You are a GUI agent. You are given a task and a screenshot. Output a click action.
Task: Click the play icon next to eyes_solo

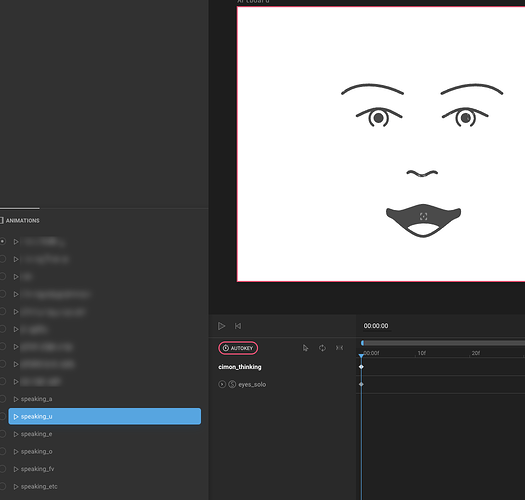click(x=222, y=384)
